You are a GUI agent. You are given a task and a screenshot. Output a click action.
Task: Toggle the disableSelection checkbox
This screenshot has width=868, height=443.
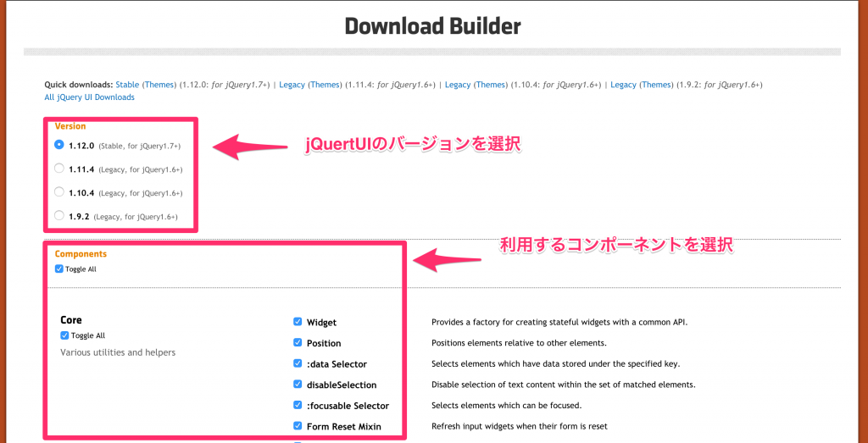(x=298, y=384)
